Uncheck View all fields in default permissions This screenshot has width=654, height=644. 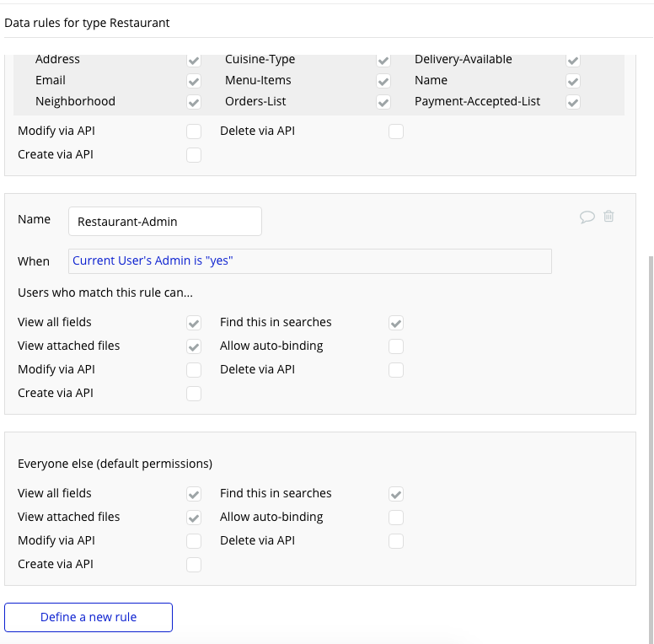pos(194,494)
